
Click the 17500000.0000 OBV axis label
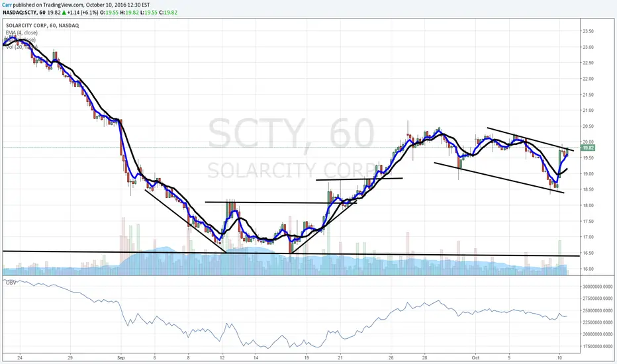pos(597,347)
